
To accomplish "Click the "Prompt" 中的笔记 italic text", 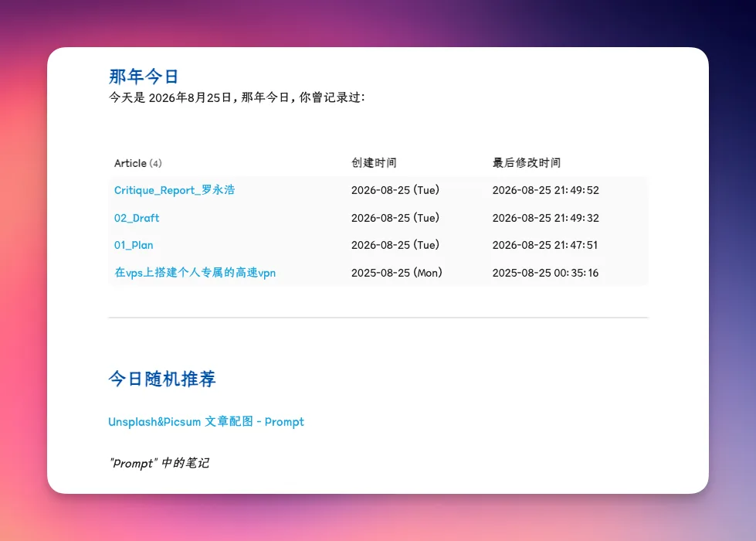I will click(x=159, y=463).
